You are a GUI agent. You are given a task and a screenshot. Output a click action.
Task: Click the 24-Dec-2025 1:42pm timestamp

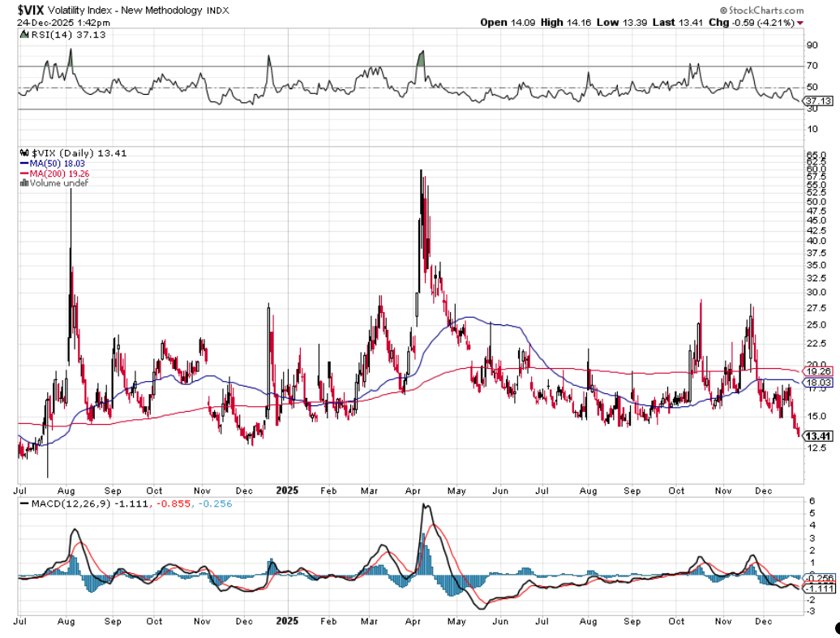(x=64, y=23)
